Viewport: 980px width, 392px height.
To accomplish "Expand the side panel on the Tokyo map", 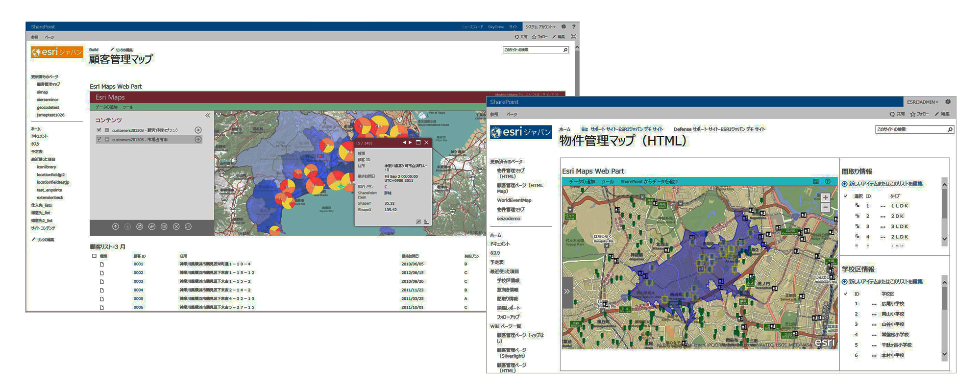I will (x=567, y=291).
